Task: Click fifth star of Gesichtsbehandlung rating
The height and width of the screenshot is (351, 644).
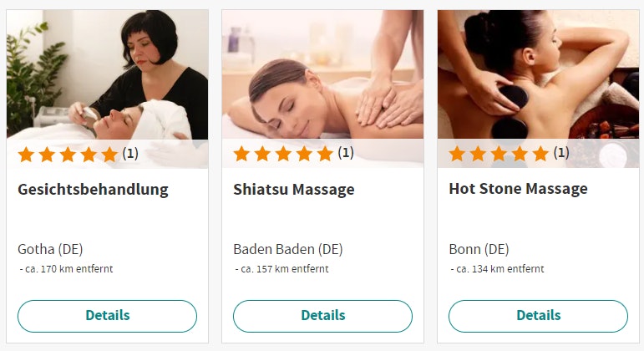Action: point(109,155)
